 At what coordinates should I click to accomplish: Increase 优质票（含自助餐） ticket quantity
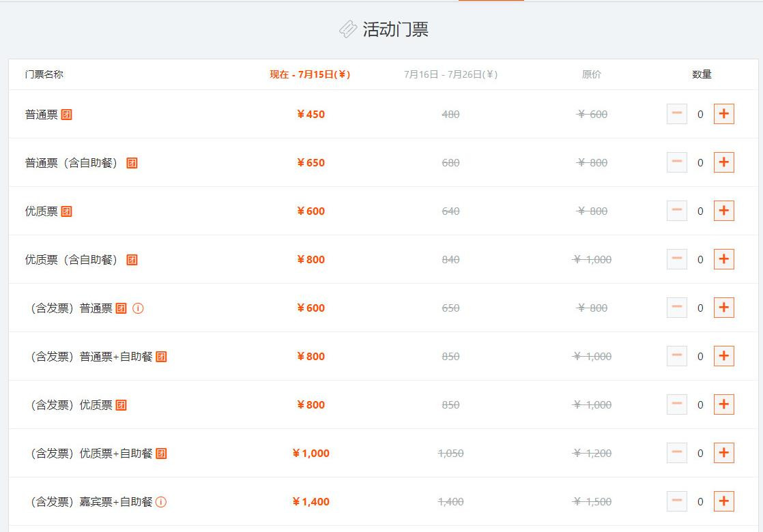(723, 259)
